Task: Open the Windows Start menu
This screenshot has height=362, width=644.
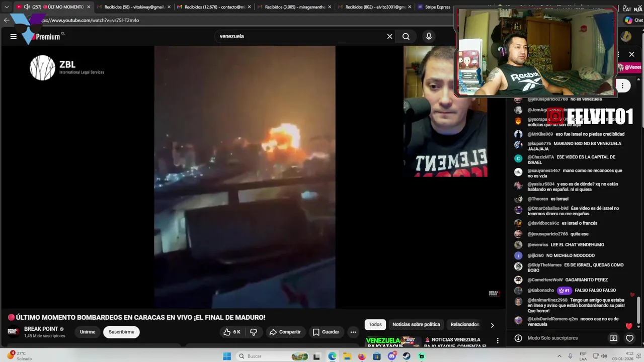Action: 227,356
